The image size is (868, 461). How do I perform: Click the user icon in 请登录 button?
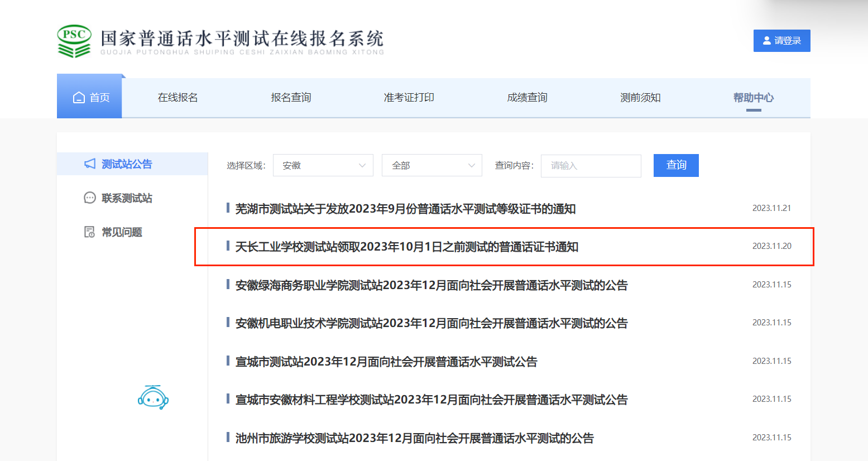767,41
